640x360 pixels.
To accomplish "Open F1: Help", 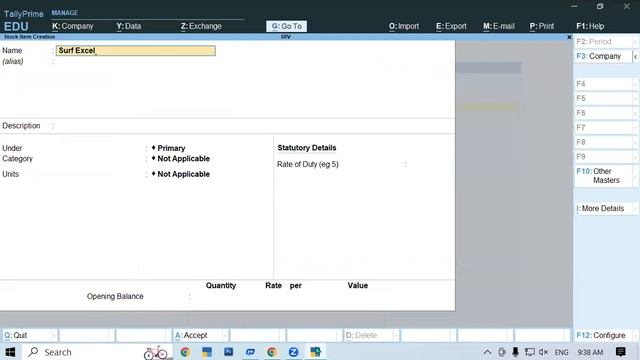I will (590, 26).
